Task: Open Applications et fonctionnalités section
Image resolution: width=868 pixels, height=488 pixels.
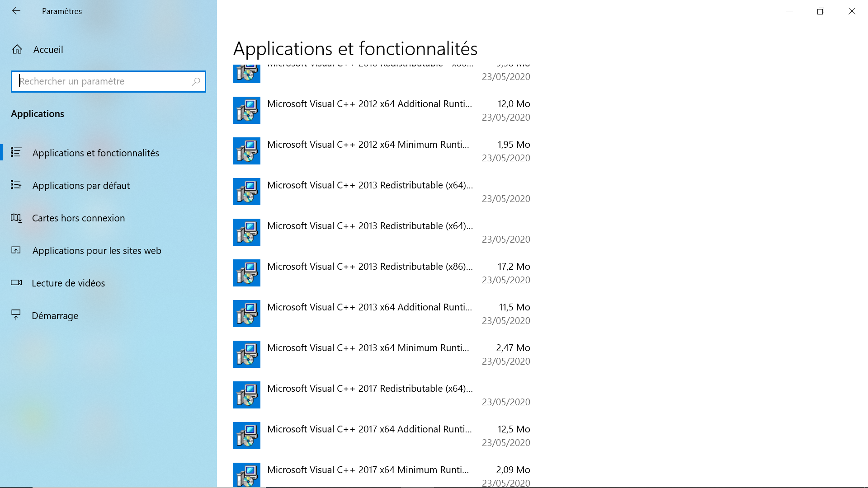Action: [95, 153]
